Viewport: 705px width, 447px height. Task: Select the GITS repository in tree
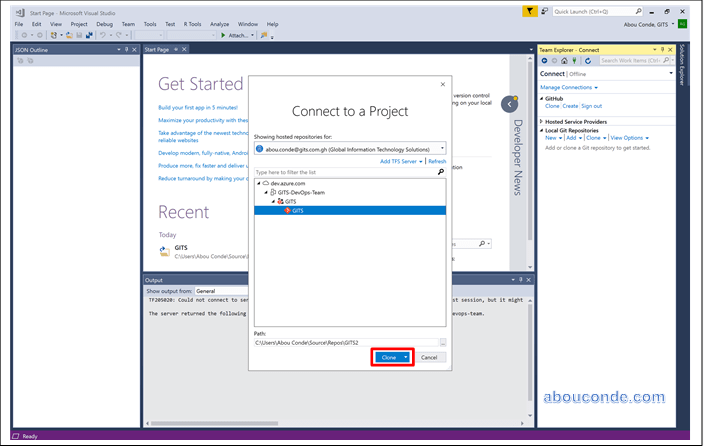(297, 210)
